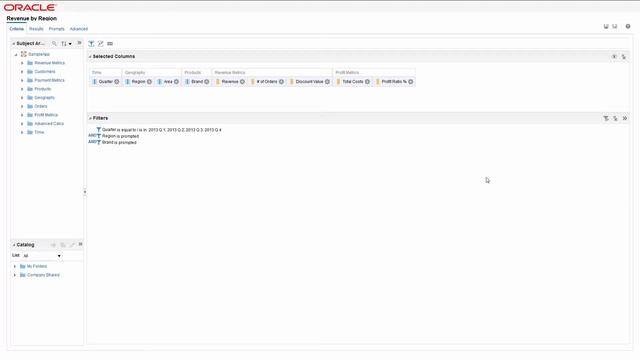Screen dimensions: 640x360
Task: Expand the Orders folder
Action: pyautogui.click(x=22, y=106)
